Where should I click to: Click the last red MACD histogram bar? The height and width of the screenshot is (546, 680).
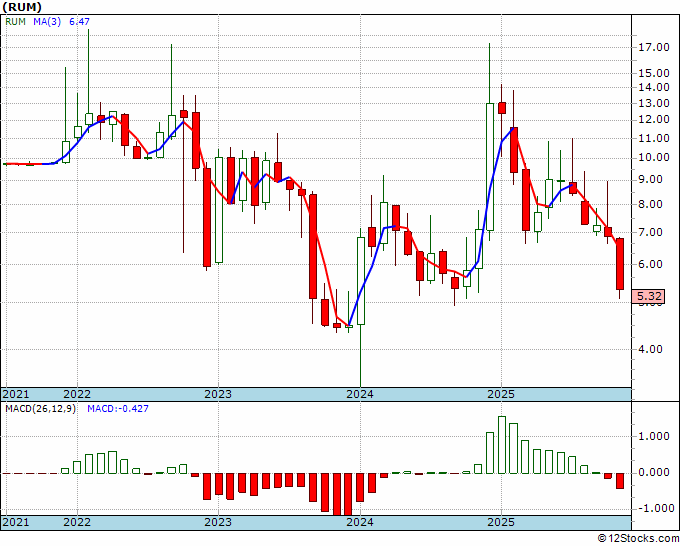tap(620, 481)
